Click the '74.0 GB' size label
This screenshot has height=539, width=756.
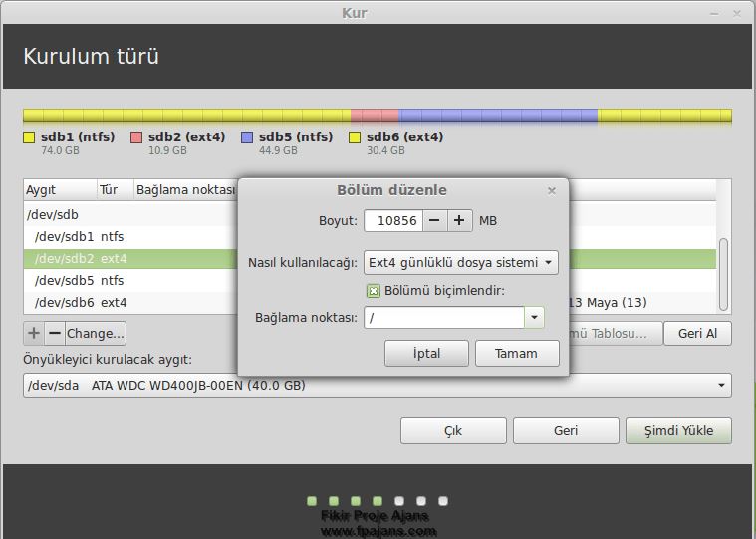tap(60, 150)
